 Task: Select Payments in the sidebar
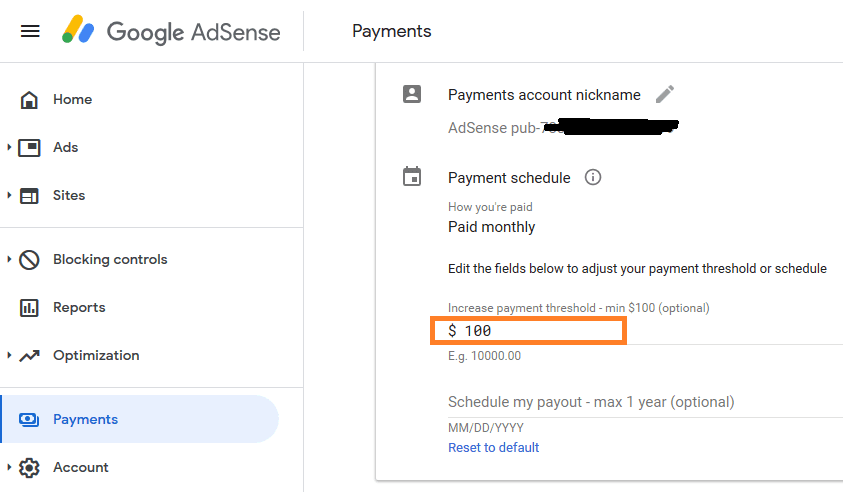pyautogui.click(x=140, y=419)
